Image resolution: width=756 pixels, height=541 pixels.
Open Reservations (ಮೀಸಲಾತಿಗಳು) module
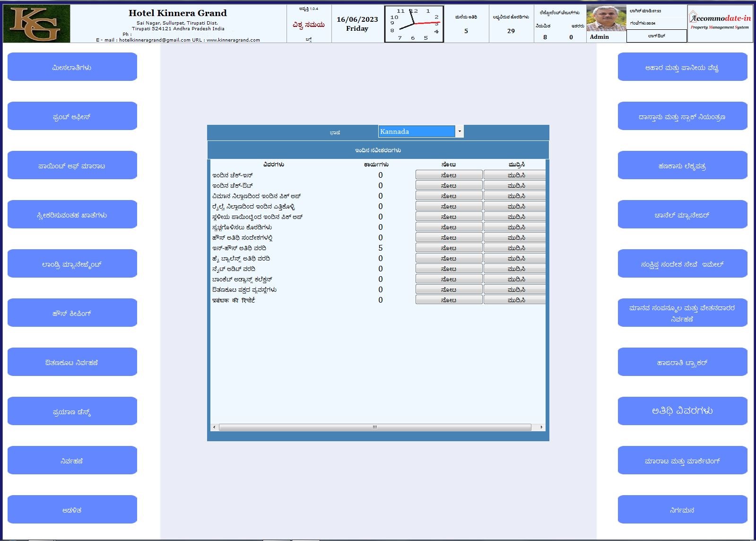pos(72,67)
